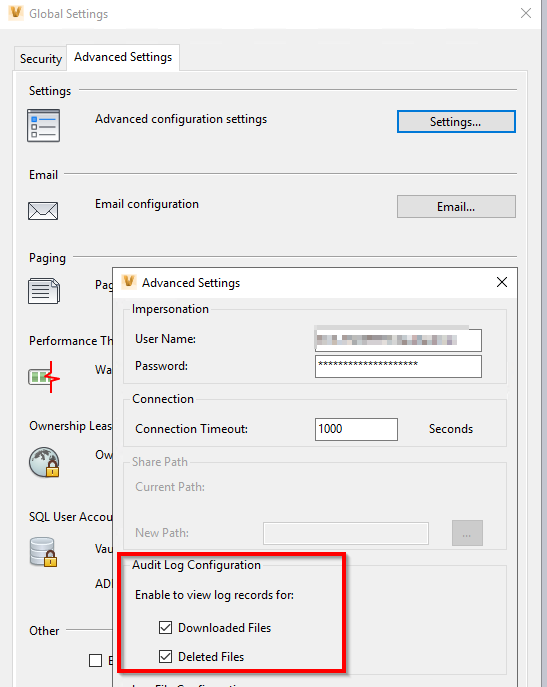Screen dimensions: 547x687
Task: Click the Vault logo in Advanced Settings title
Action: [x=129, y=282]
